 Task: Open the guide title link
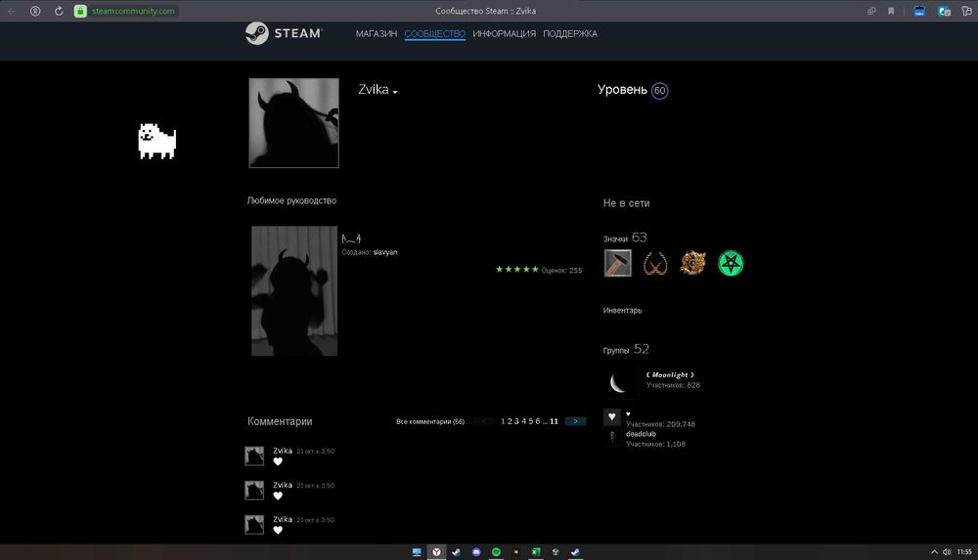[x=351, y=238]
